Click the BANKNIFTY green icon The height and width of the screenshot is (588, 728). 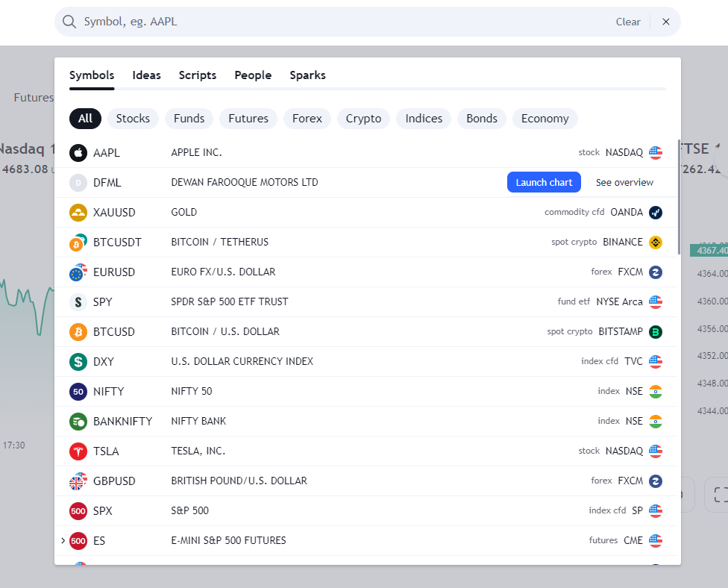point(78,422)
